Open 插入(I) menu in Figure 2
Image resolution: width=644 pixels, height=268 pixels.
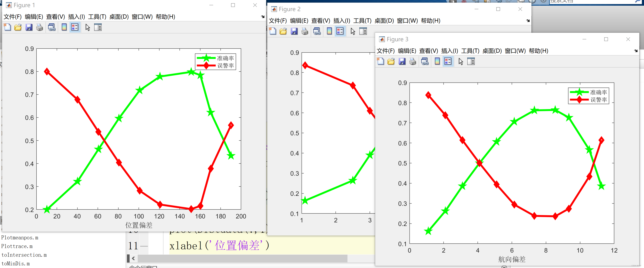coord(342,21)
